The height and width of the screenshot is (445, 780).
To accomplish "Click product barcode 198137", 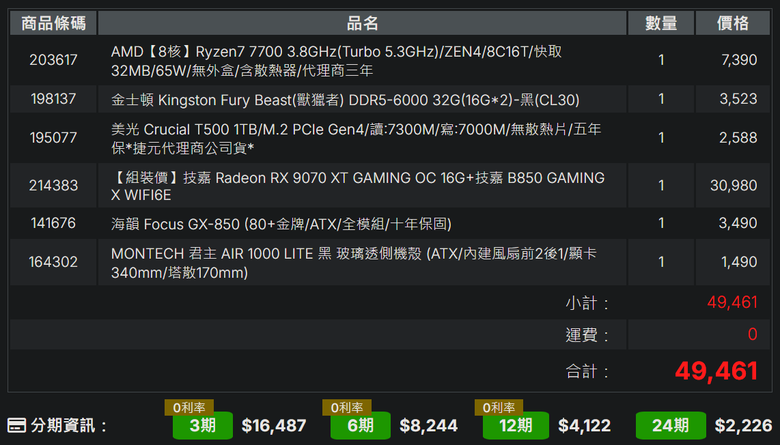I will point(53,99).
